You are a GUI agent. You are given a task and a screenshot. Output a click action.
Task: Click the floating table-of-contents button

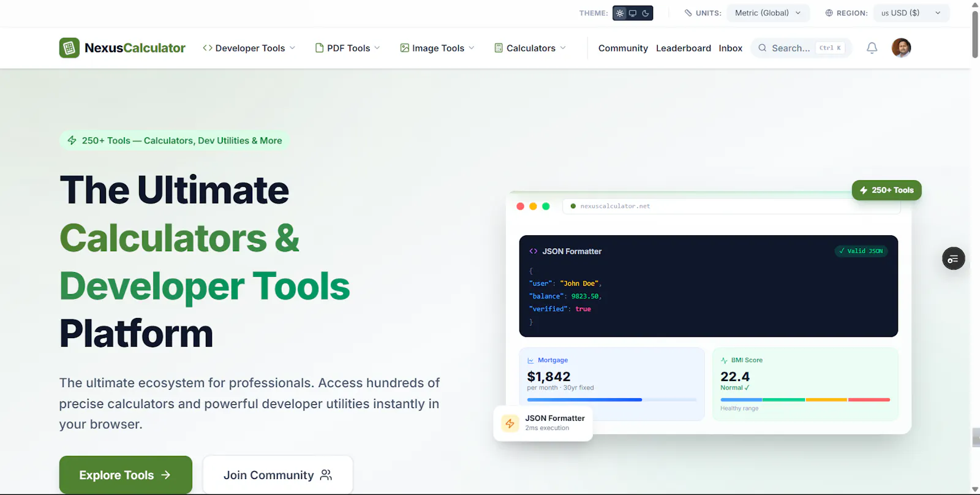(954, 259)
